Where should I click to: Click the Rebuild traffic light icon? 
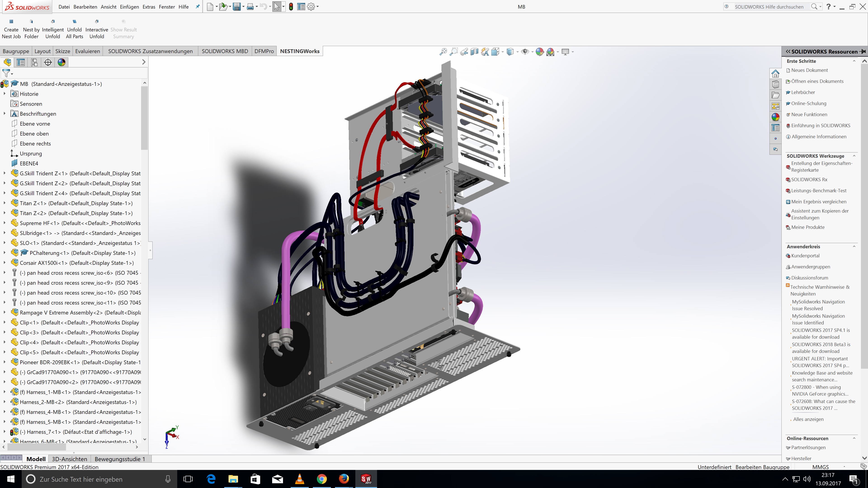291,7
